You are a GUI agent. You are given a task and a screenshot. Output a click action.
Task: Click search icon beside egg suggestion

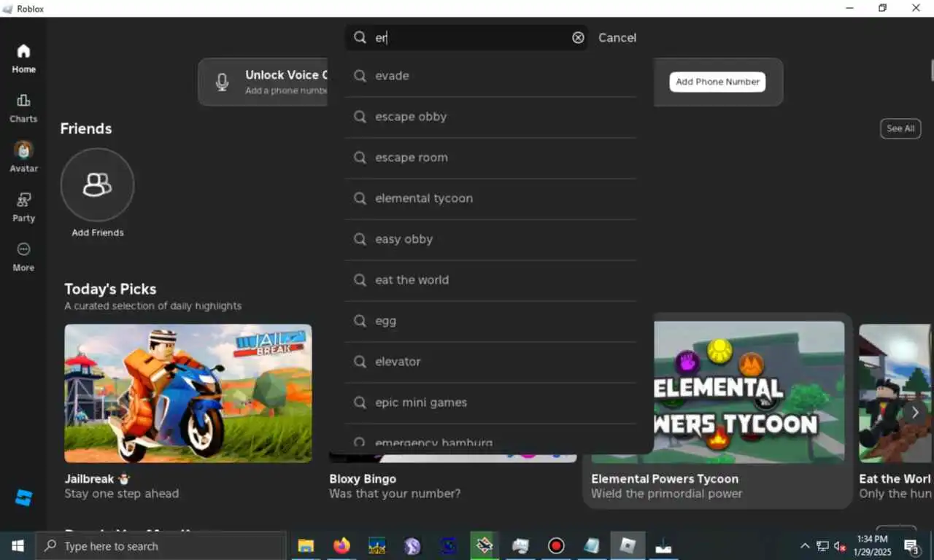click(360, 320)
